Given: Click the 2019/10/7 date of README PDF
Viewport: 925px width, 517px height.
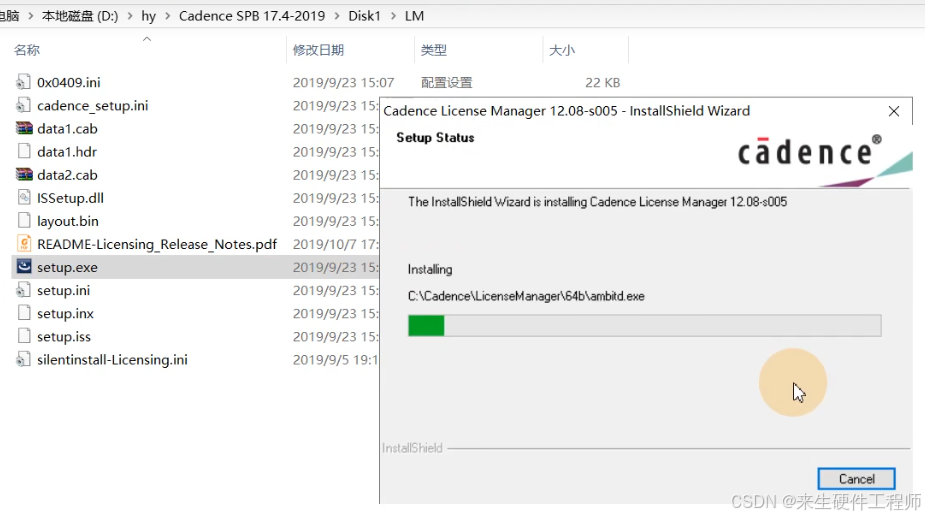Looking at the screenshot, I should [x=335, y=244].
